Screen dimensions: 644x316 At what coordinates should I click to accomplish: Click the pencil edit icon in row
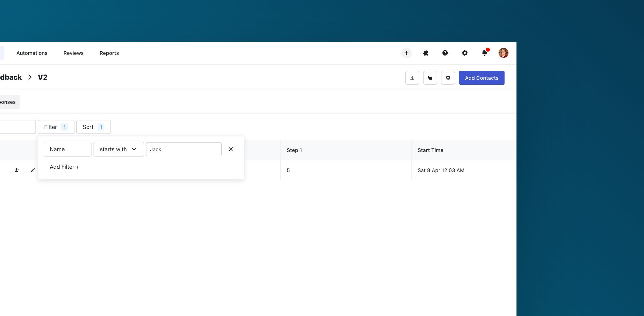click(x=33, y=170)
